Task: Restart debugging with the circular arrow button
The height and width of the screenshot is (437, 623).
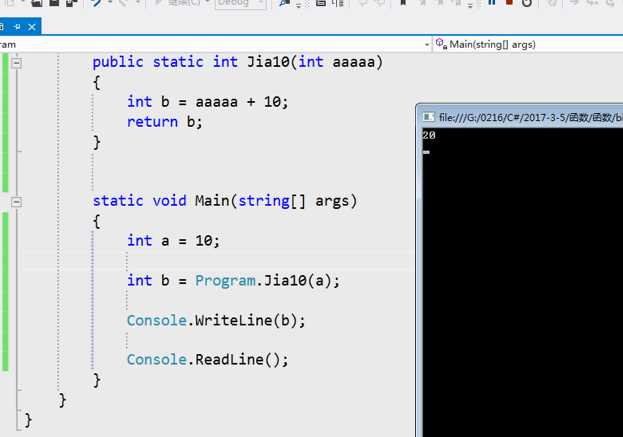Action: pyautogui.click(x=526, y=3)
